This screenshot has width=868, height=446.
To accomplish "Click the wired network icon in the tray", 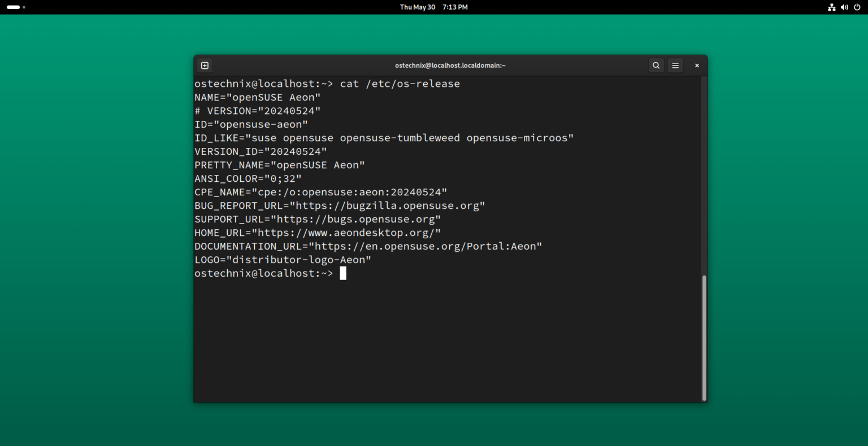I will coord(831,7).
